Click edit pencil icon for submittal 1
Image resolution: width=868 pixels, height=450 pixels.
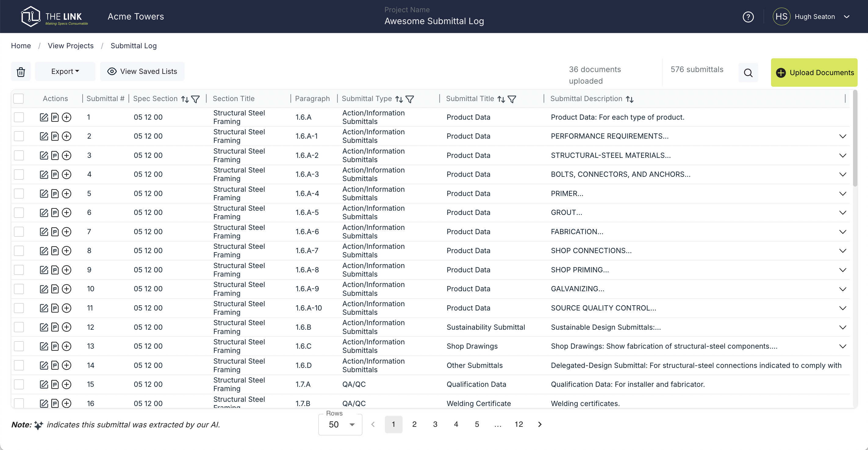[x=44, y=117]
